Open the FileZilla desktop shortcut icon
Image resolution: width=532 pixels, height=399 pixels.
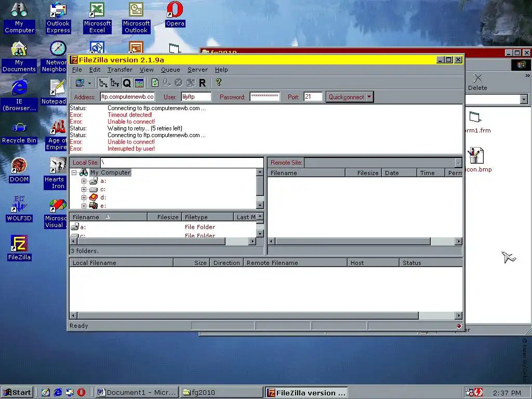pos(19,248)
